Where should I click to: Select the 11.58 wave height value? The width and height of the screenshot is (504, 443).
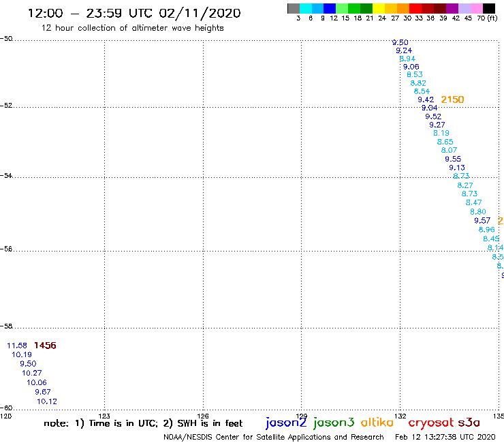[17, 346]
